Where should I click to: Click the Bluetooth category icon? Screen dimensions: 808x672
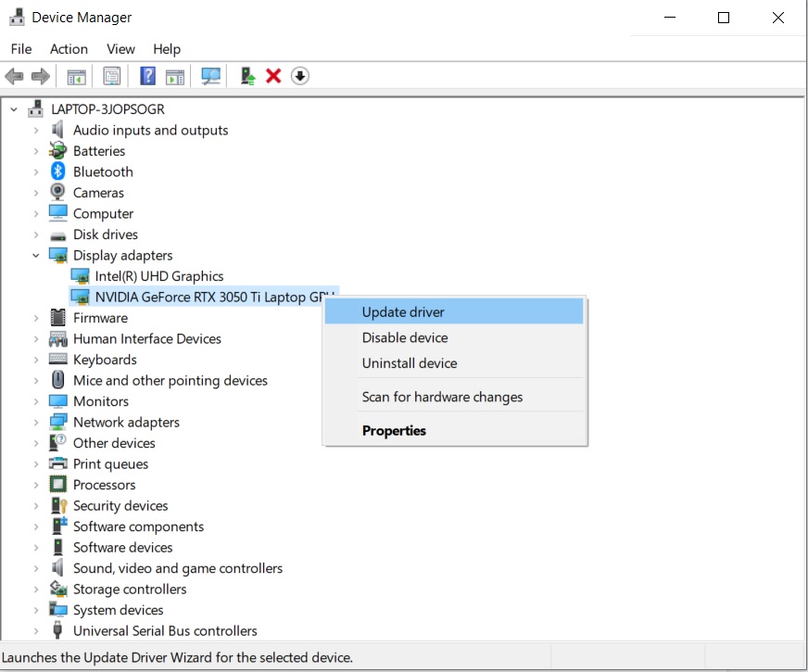57,171
